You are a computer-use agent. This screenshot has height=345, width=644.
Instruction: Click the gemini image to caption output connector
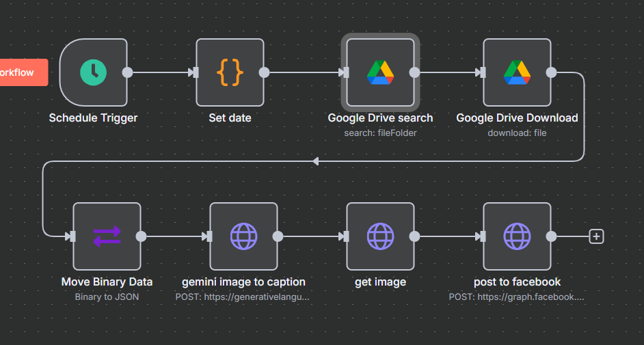278,236
